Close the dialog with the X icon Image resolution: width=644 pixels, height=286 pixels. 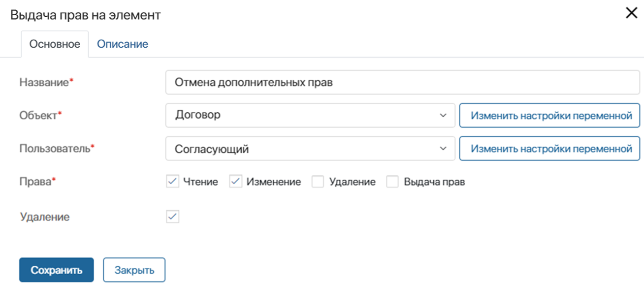(x=631, y=13)
